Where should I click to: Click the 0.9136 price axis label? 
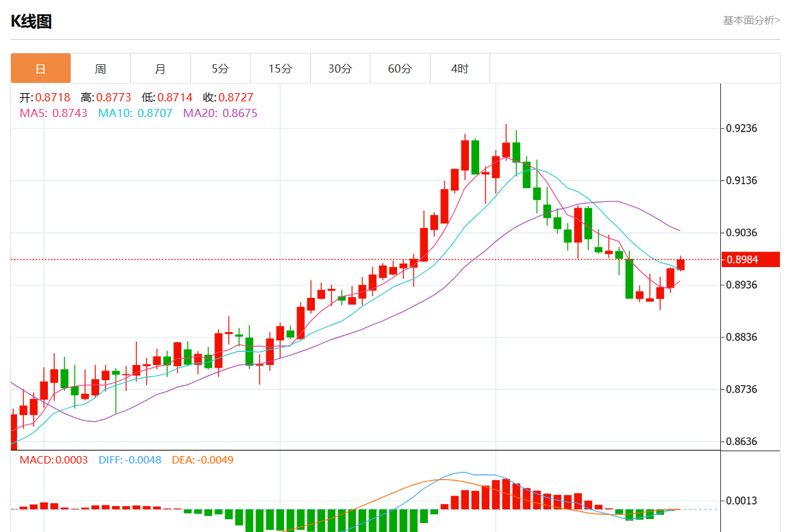(741, 181)
